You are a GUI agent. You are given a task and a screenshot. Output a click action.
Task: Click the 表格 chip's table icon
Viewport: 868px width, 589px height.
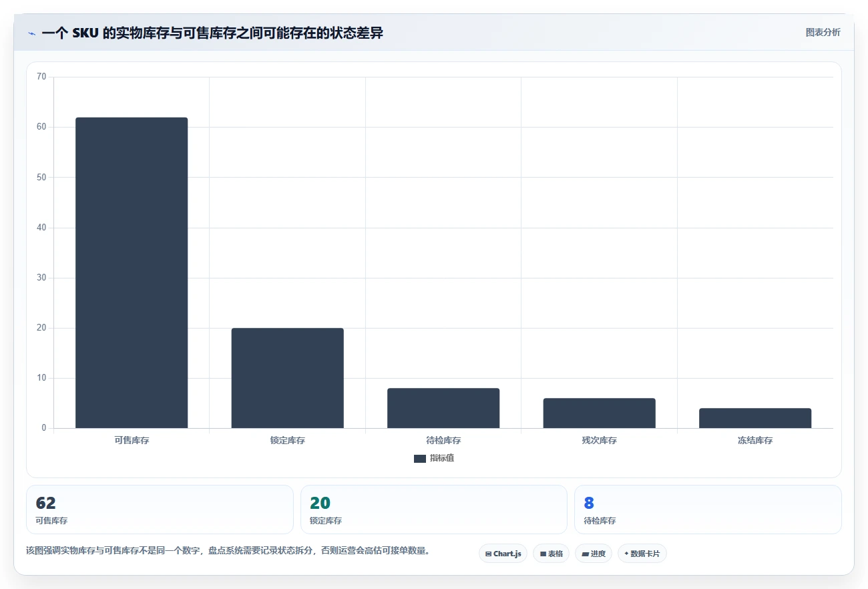543,554
